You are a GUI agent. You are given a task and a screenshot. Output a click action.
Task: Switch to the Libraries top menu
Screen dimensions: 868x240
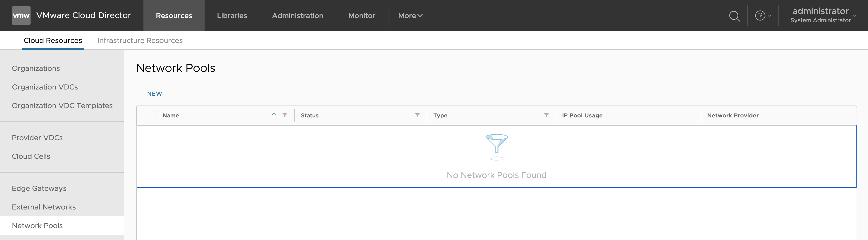coord(232,16)
